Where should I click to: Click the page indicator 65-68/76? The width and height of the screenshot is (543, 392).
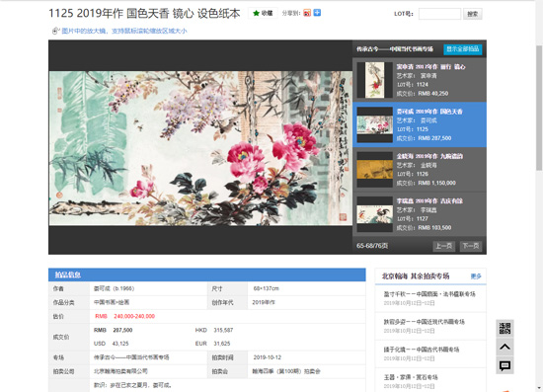tap(372, 246)
